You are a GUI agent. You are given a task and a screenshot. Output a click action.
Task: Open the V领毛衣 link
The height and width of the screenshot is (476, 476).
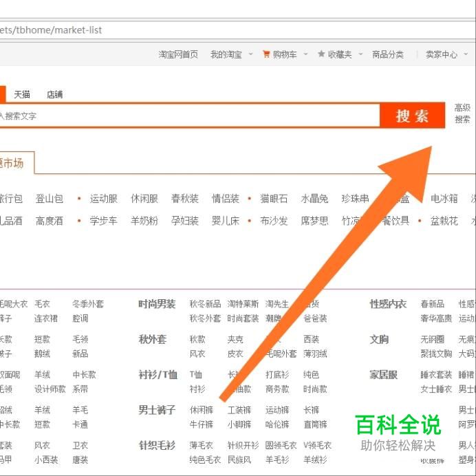pyautogui.click(x=317, y=445)
